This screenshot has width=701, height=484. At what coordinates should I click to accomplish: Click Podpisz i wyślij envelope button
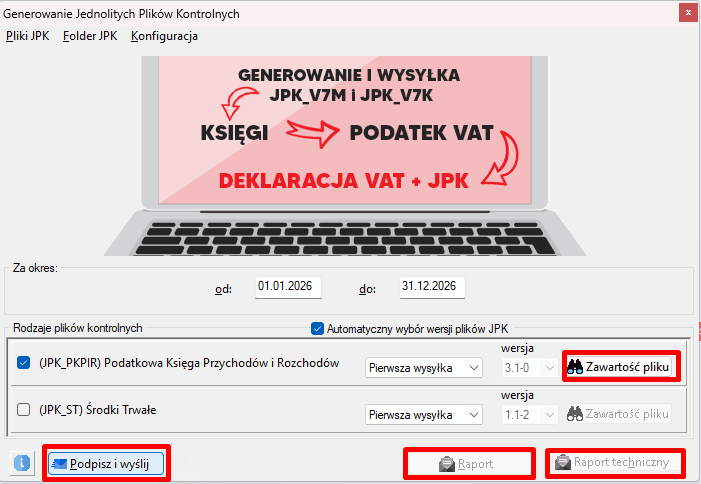(x=105, y=463)
